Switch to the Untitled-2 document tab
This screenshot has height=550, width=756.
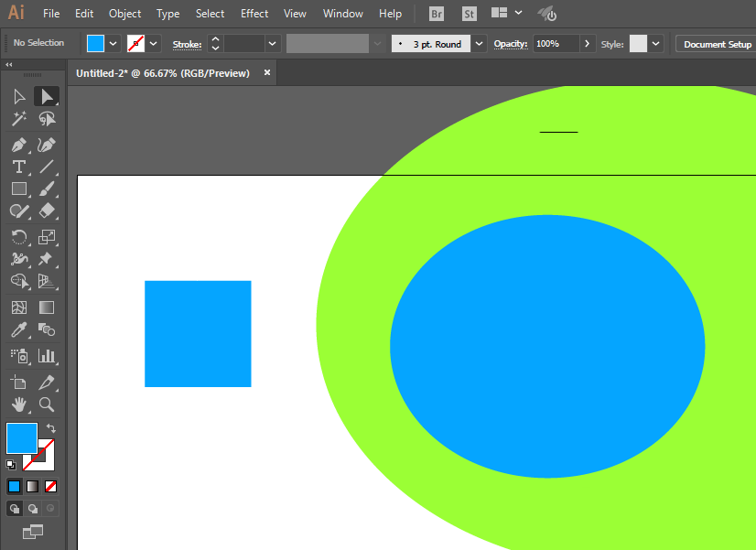point(163,73)
